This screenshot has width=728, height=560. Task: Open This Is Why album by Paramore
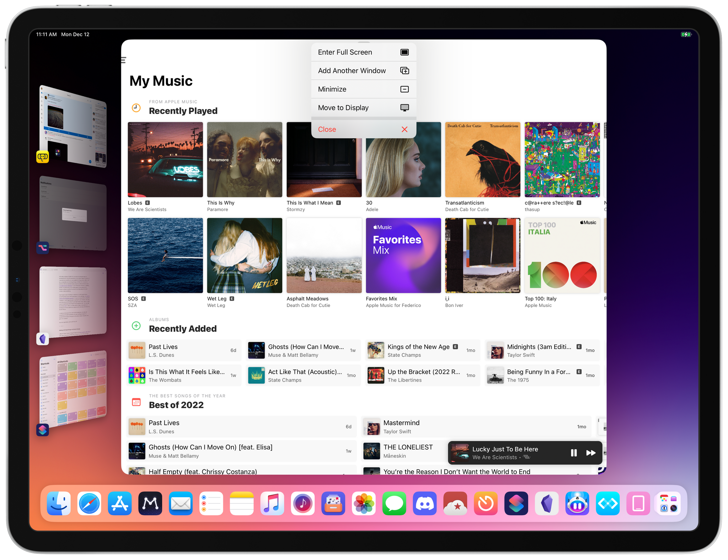coord(245,160)
